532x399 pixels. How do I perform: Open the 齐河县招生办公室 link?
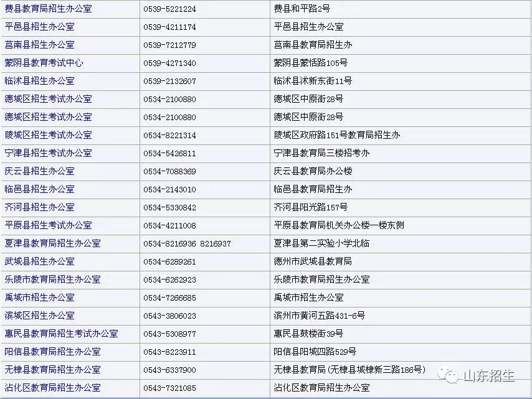[x=39, y=207]
